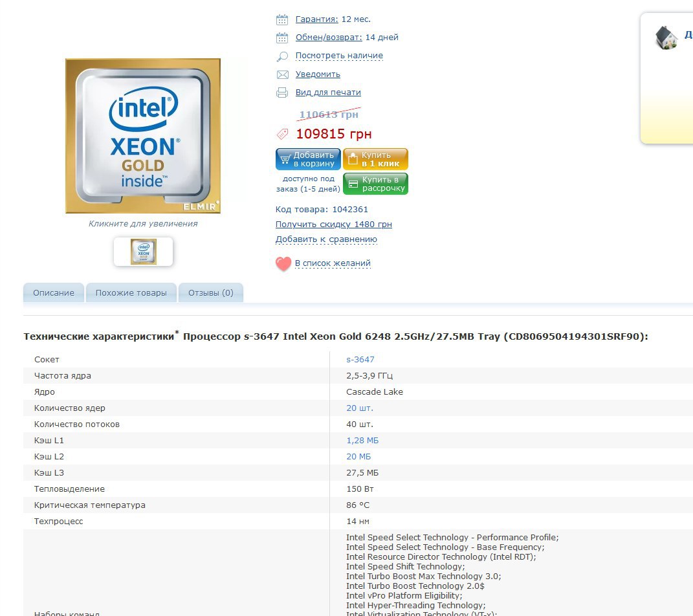
Task: Click the 2,5-3,9 ГГц frequency value
Action: 369,376
